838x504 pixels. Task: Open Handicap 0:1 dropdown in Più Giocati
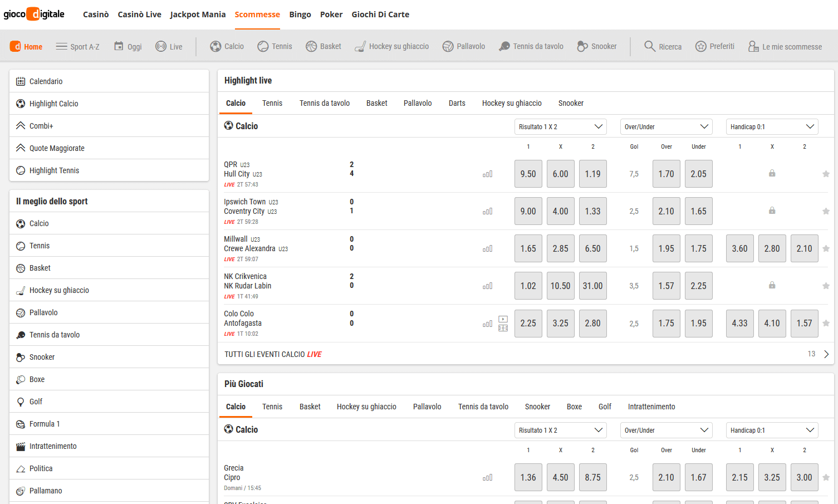[x=772, y=430]
